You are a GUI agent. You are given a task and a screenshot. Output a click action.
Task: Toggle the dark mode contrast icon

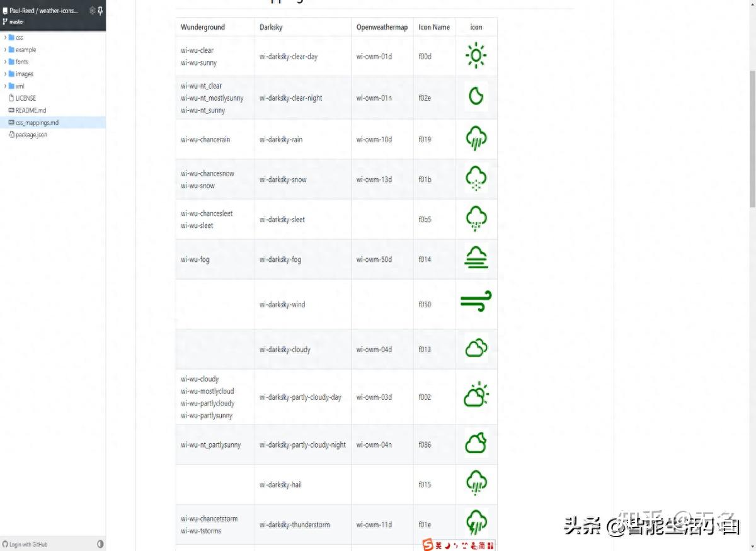pos(100,543)
